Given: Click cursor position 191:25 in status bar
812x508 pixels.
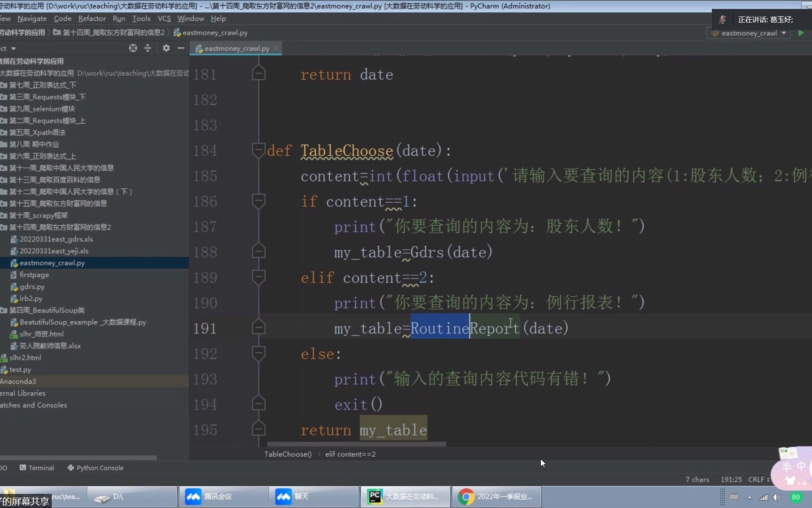Looking at the screenshot, I should click(731, 479).
